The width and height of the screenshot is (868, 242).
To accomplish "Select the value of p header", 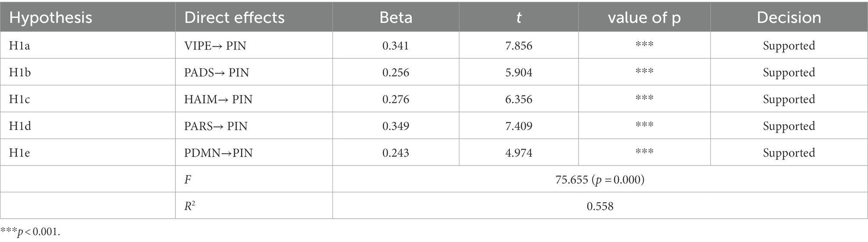I will (x=644, y=17).
